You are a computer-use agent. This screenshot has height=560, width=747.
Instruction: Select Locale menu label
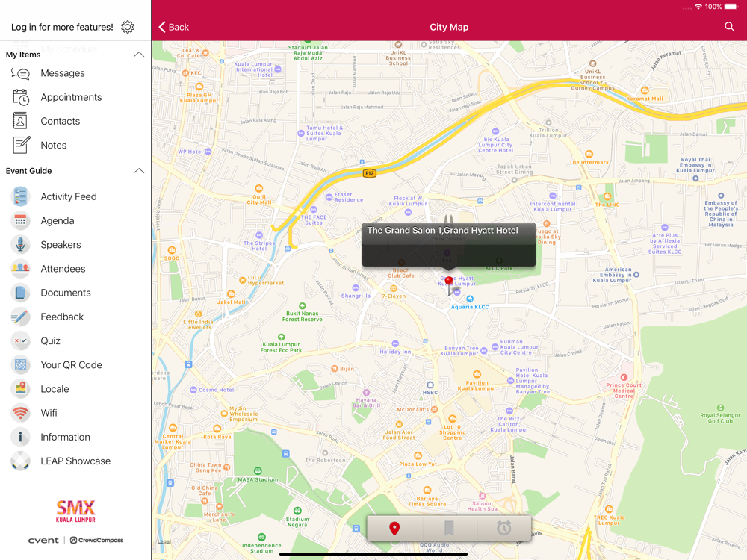point(55,389)
